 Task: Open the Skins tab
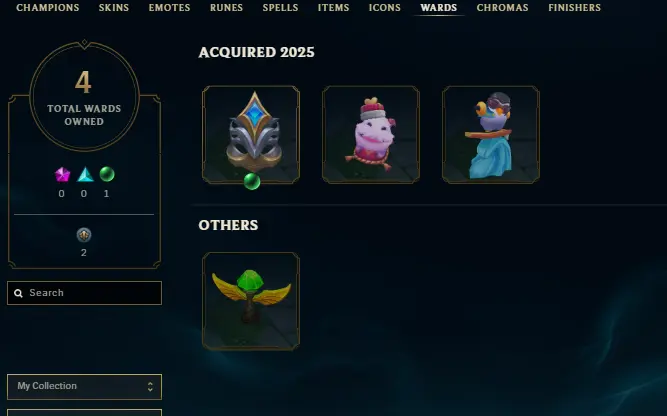tap(114, 8)
